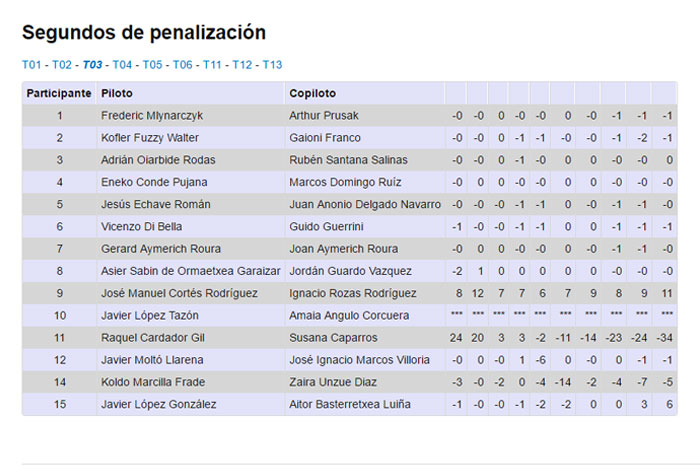
Task: Go to the T04 stage link
Action: (x=122, y=65)
